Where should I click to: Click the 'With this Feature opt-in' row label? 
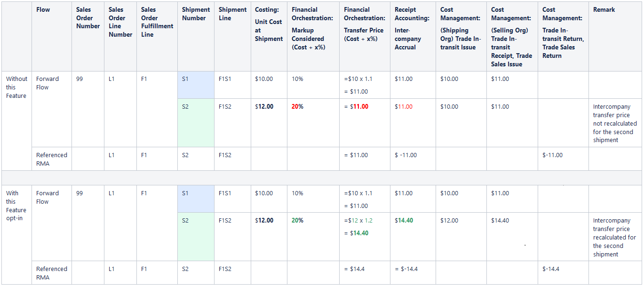[x=16, y=206]
